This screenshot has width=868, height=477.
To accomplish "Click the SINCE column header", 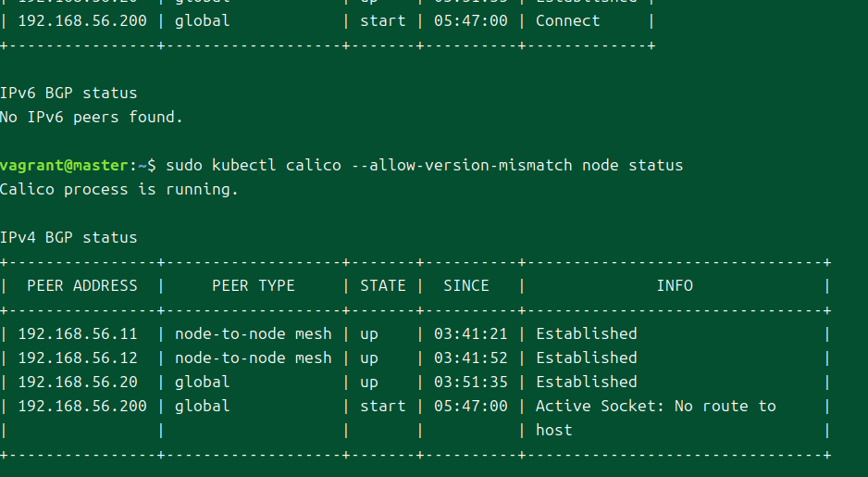I will 466,286.
